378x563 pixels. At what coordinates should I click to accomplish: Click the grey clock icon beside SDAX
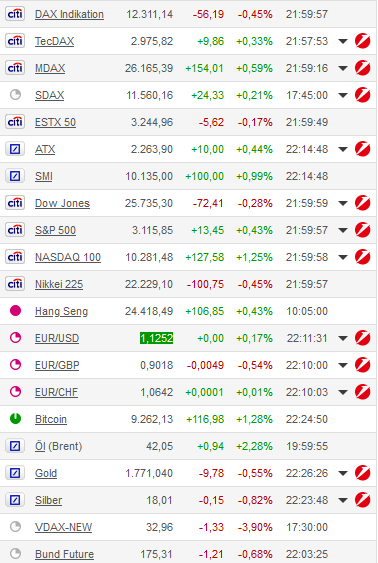tap(15, 95)
